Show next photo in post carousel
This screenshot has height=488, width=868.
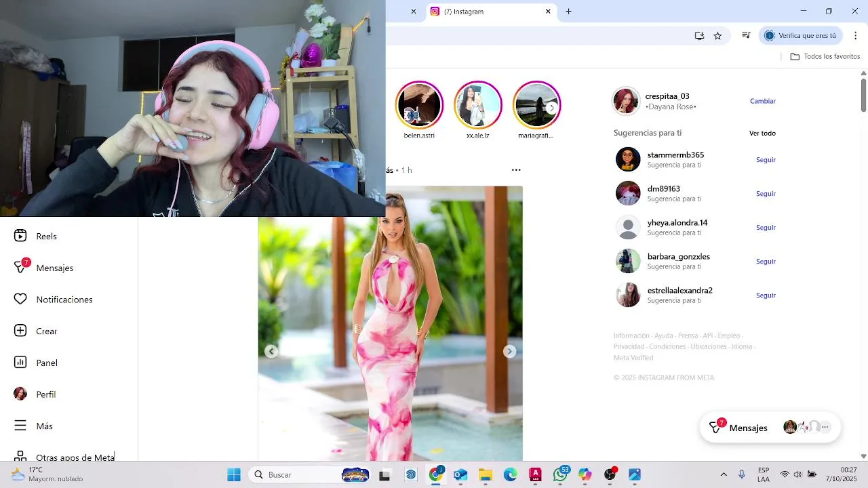[x=509, y=351]
